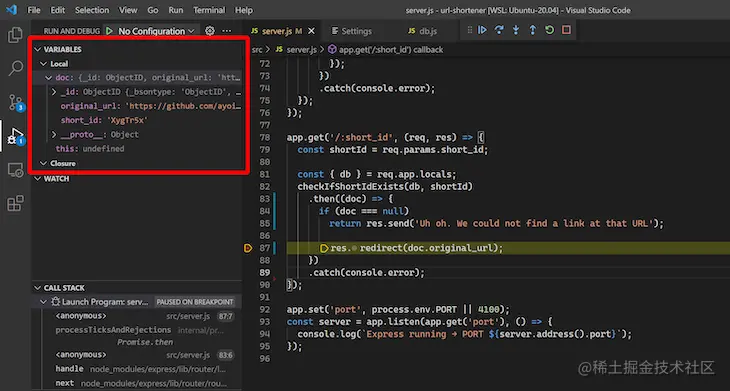Open the Extensions view icon

point(15,204)
